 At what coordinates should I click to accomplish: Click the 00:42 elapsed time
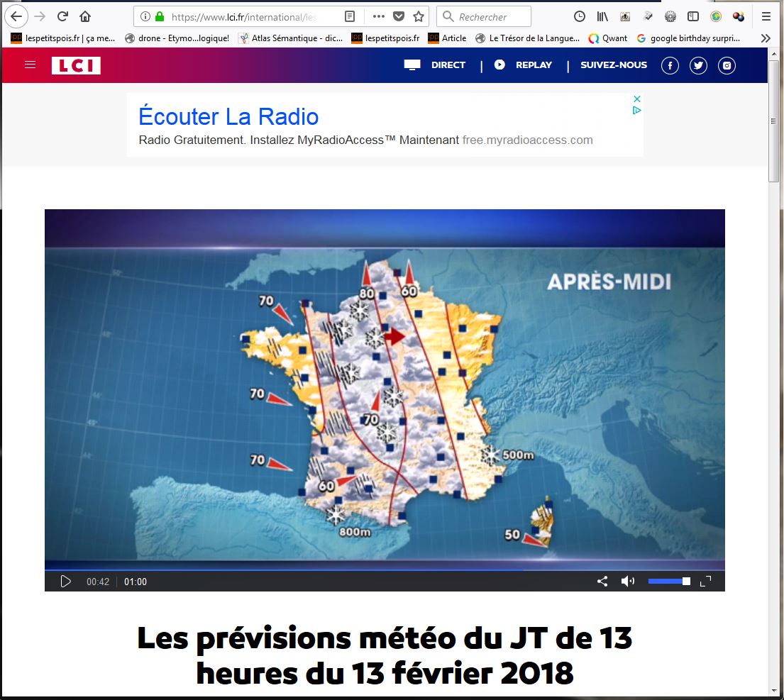[x=98, y=582]
